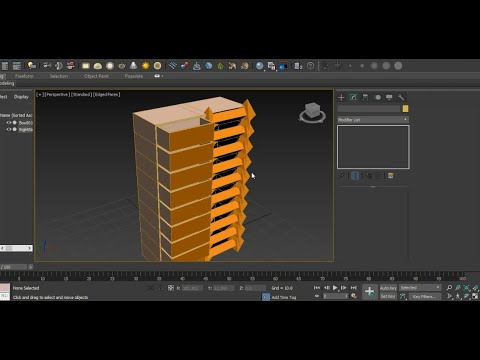Switch to the Object Paint ribbon tab
480x360 pixels.
pos(96,76)
